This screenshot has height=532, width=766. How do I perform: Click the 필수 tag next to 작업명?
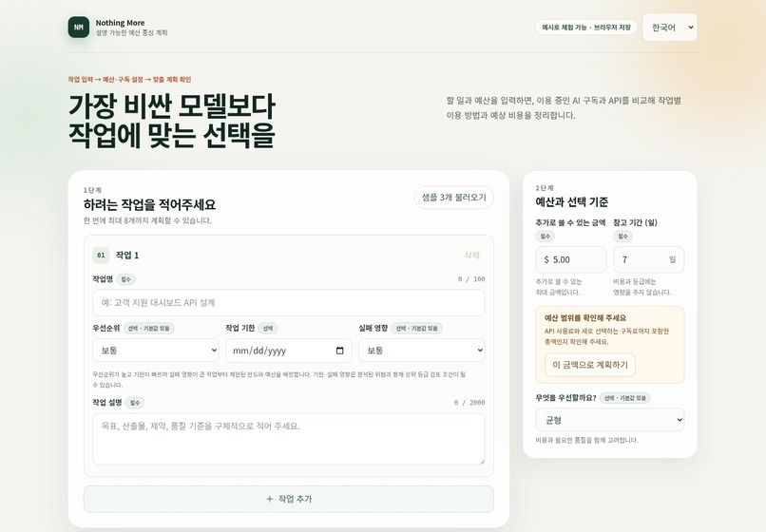tap(126, 279)
